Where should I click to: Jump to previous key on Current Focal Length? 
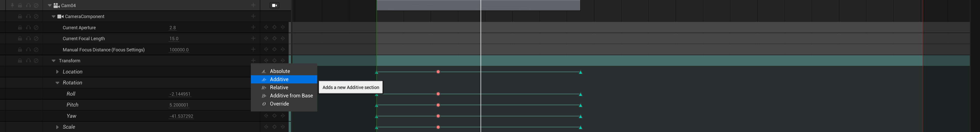coord(266,38)
